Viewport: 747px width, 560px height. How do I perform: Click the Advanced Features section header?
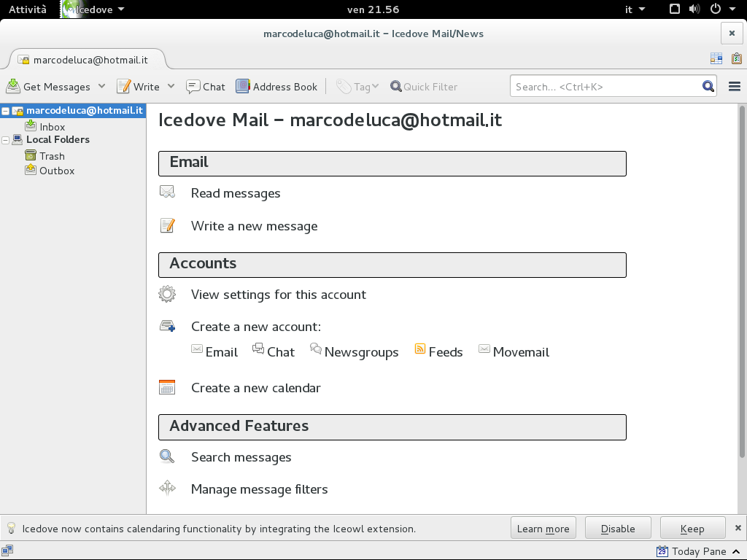pos(392,427)
